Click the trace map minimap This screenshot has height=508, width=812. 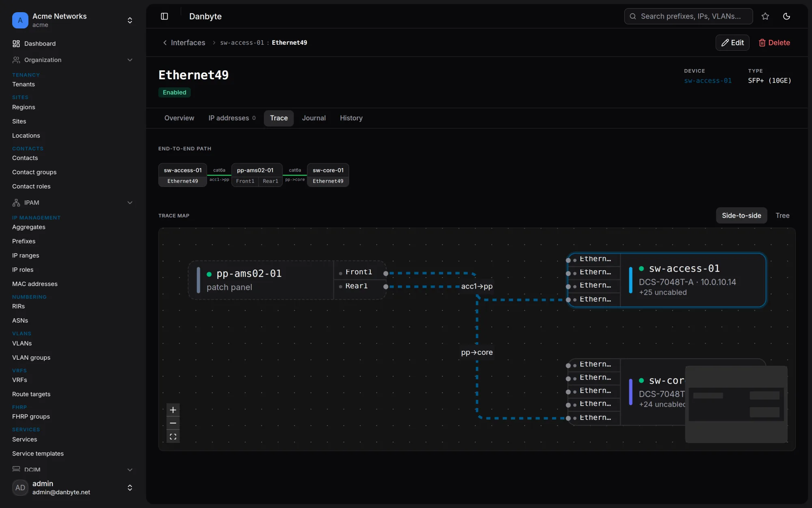tap(736, 404)
